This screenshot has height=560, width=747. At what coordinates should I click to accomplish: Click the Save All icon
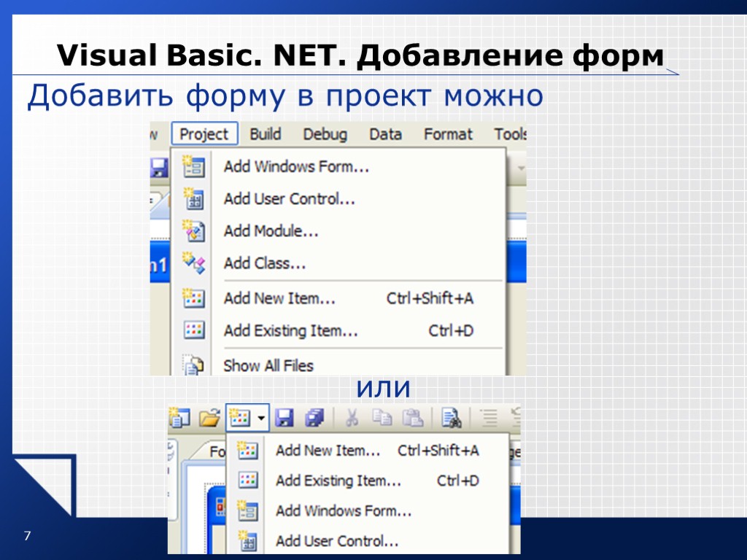click(314, 418)
